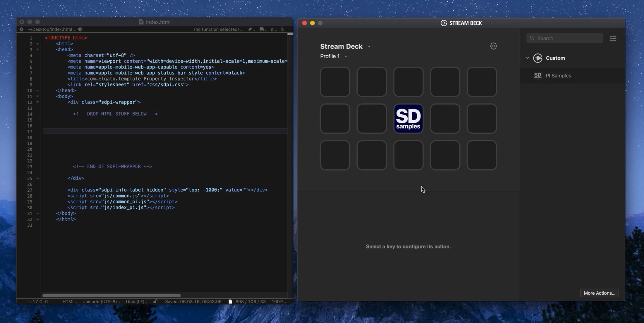Place cursor in the title tag on line 8

tap(142, 79)
